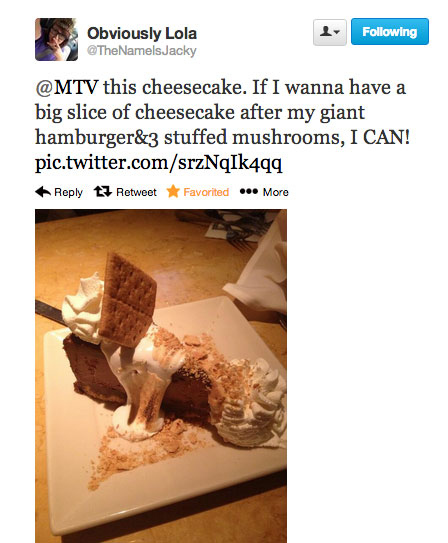Click the Reply arrow icon
448x543 pixels.
(x=43, y=192)
